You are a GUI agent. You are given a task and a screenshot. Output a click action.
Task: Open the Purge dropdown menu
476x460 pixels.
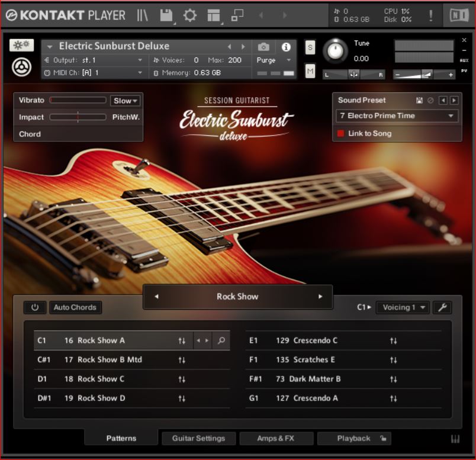click(x=274, y=60)
